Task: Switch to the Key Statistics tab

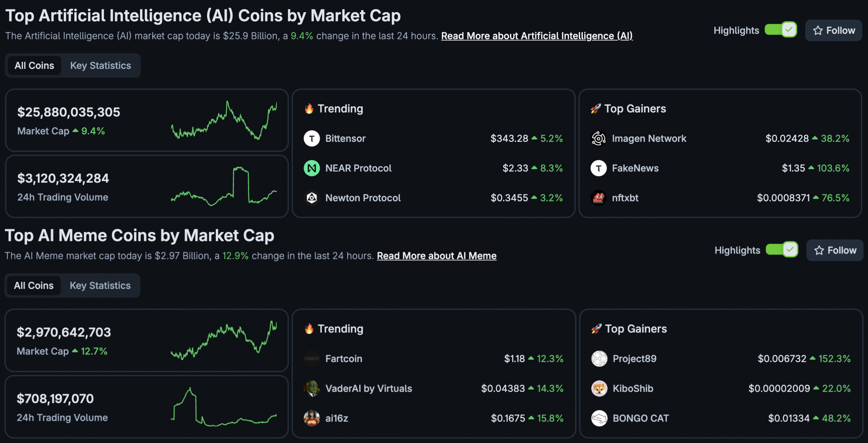Action: (100, 65)
